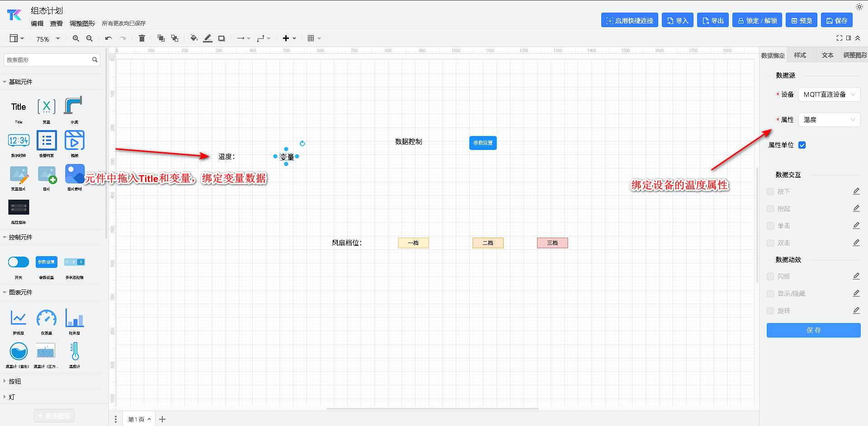The height and width of the screenshot is (426, 868).
Task: Select the thermometer component icon
Action: click(x=75, y=351)
